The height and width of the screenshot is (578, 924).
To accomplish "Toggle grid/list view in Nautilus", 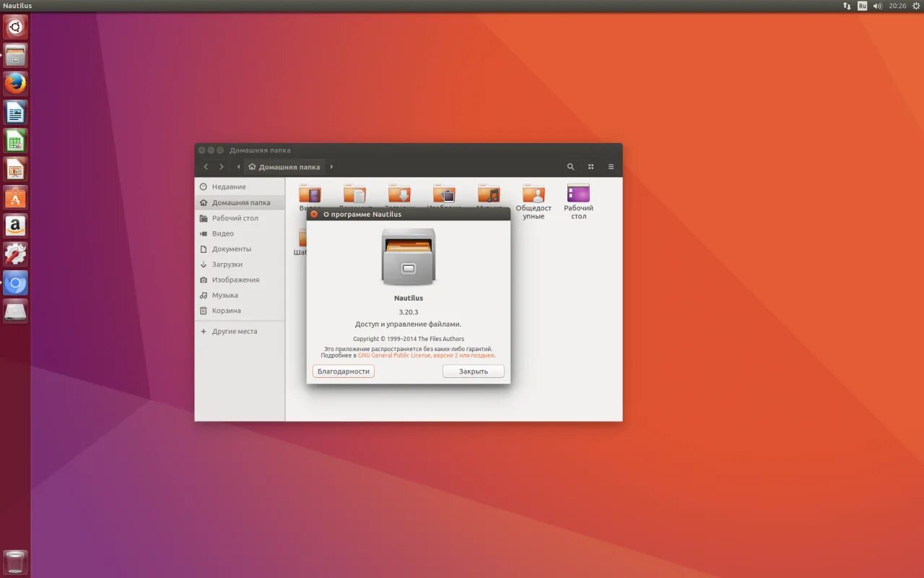I will (590, 167).
